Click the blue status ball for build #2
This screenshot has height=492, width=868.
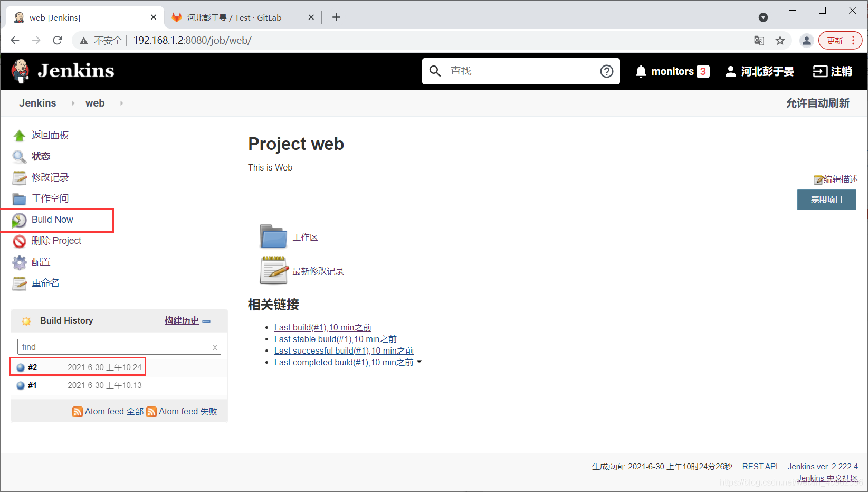click(21, 367)
